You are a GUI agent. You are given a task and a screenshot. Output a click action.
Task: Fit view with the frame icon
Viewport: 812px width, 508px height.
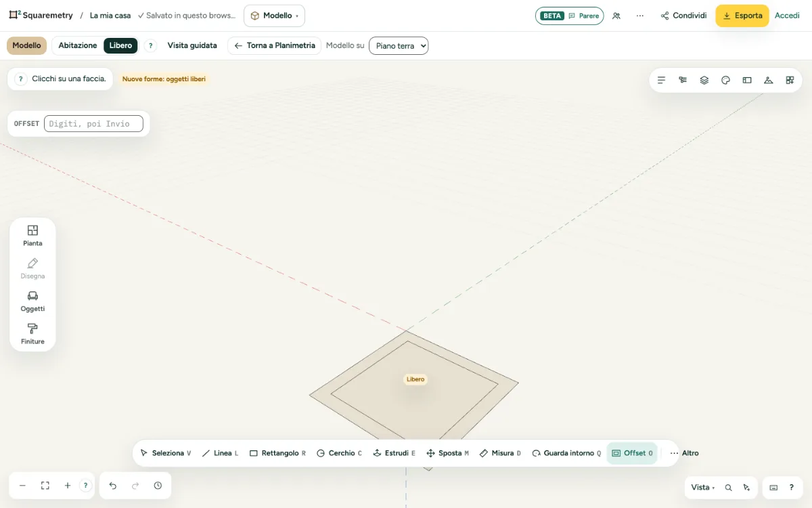coord(45,486)
